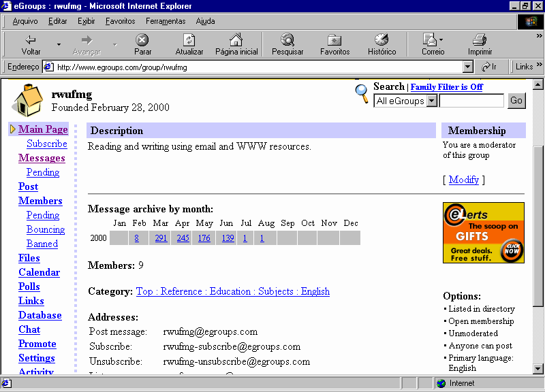Screen dimensions: 545x392
Task: Click the Avançar forward arrow icon
Action: tap(87, 39)
